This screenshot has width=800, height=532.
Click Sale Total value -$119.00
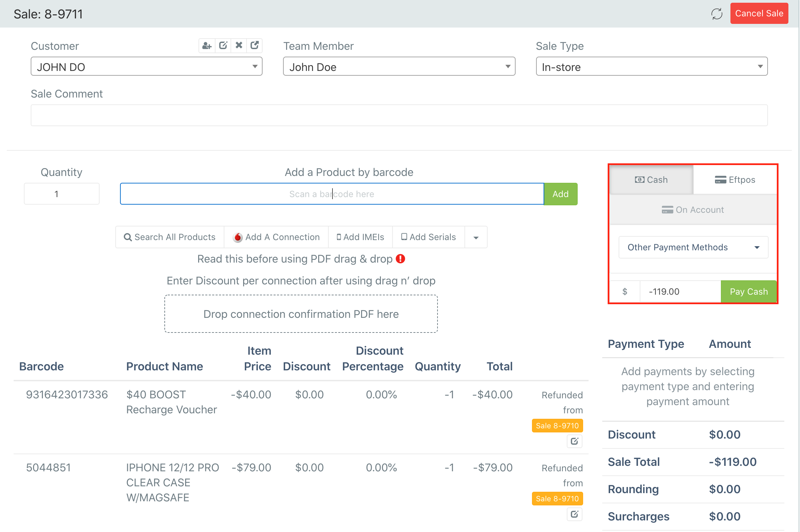(x=733, y=462)
